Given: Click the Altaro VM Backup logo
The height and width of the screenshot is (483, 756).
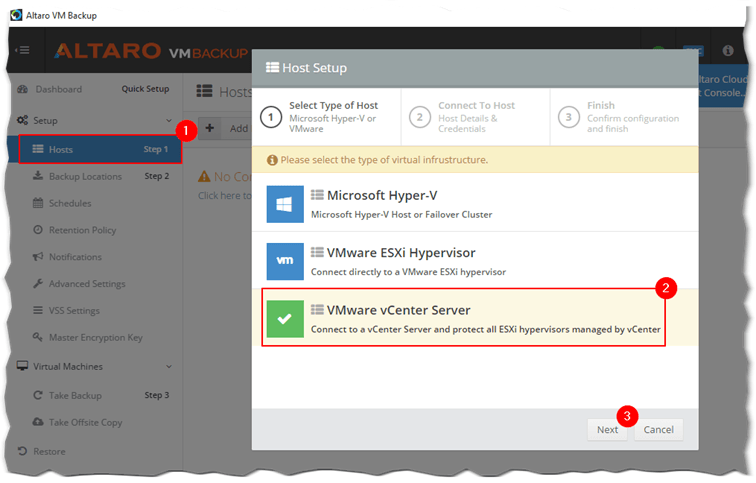Looking at the screenshot, I should click(x=150, y=51).
